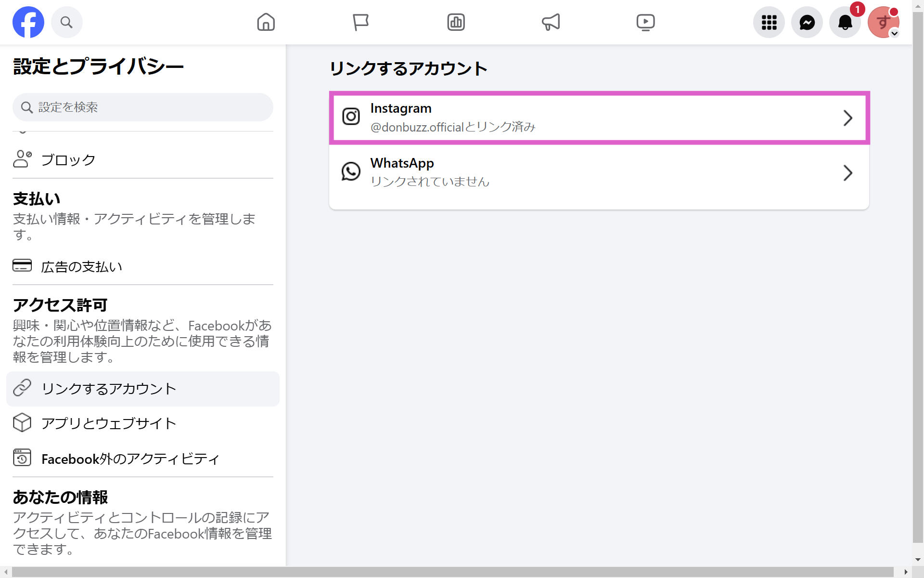Open the Marketplace icon in top bar
This screenshot has width=924, height=578.
pos(456,22)
